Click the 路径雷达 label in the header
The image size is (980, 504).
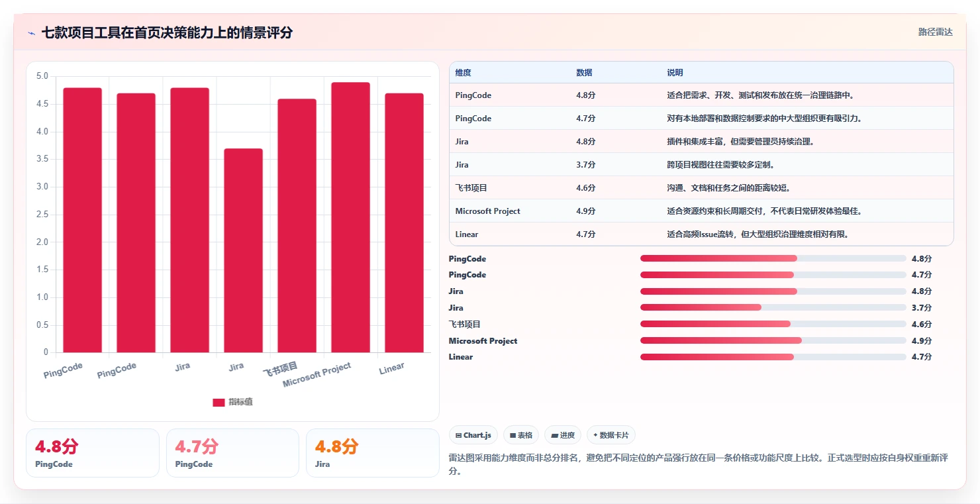coord(935,32)
